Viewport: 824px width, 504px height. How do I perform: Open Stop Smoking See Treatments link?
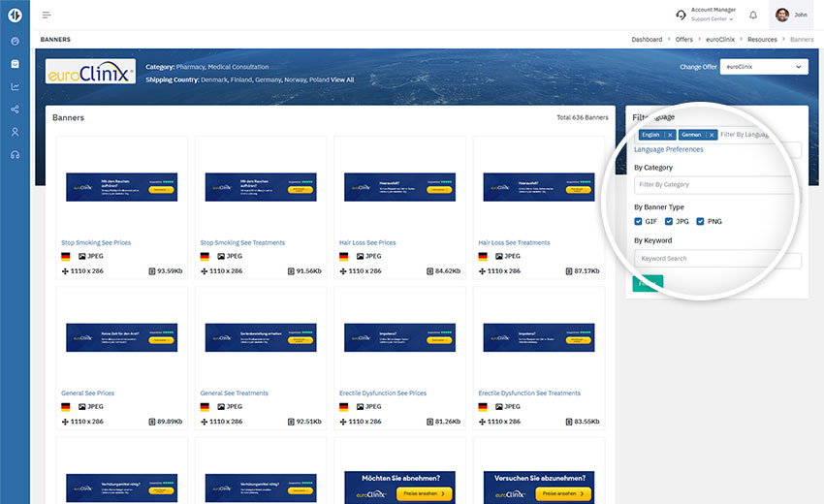click(242, 243)
